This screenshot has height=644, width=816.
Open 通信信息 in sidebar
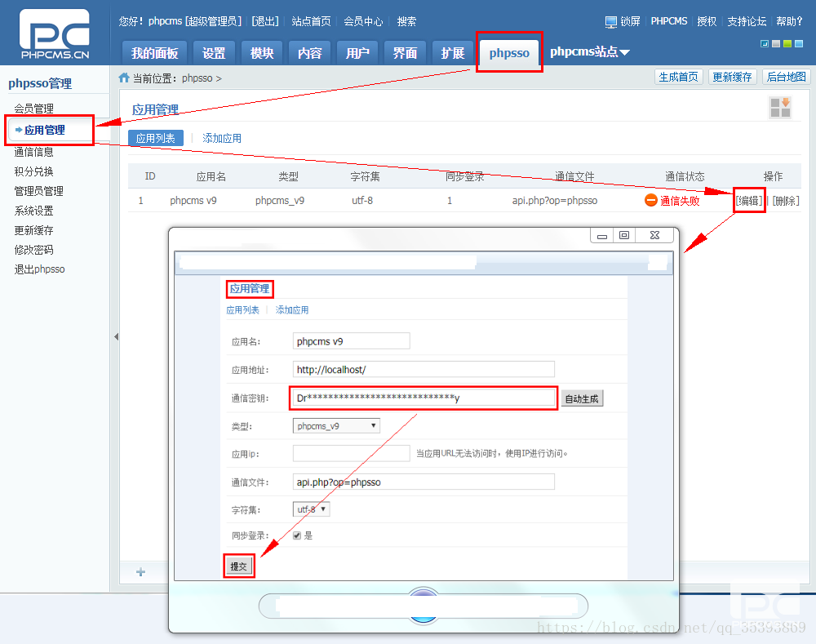click(x=33, y=152)
